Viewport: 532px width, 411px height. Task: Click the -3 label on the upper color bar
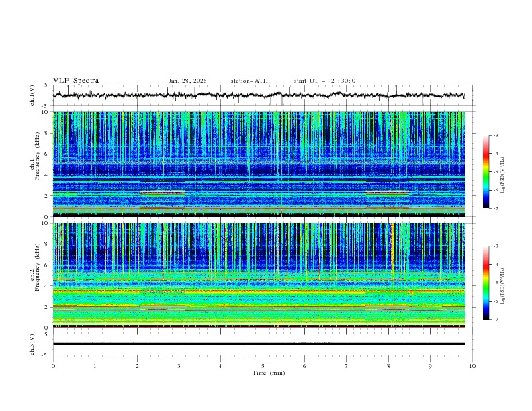(x=495, y=136)
